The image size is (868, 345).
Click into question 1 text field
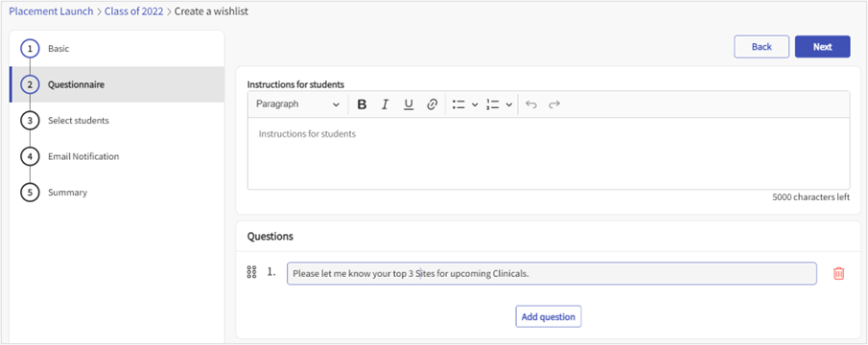551,273
